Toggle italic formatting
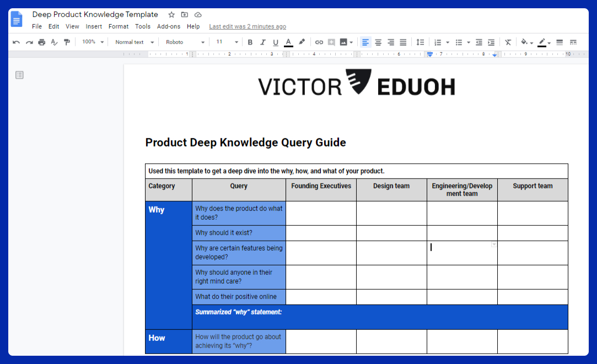Viewport: 597px width, 364px height. click(263, 42)
